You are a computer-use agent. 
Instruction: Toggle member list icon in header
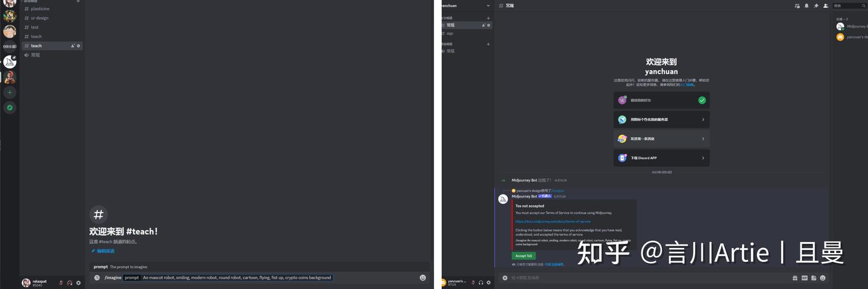826,5
